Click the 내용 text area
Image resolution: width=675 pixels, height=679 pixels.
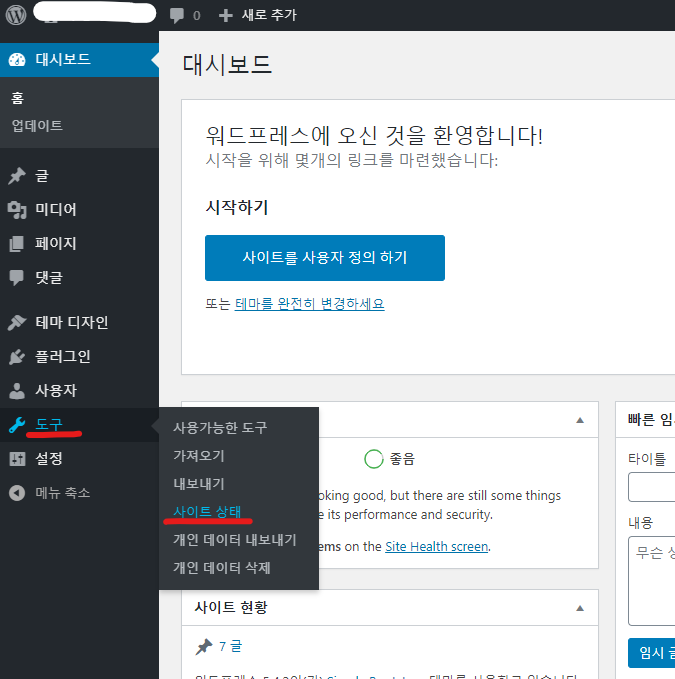coord(651,581)
